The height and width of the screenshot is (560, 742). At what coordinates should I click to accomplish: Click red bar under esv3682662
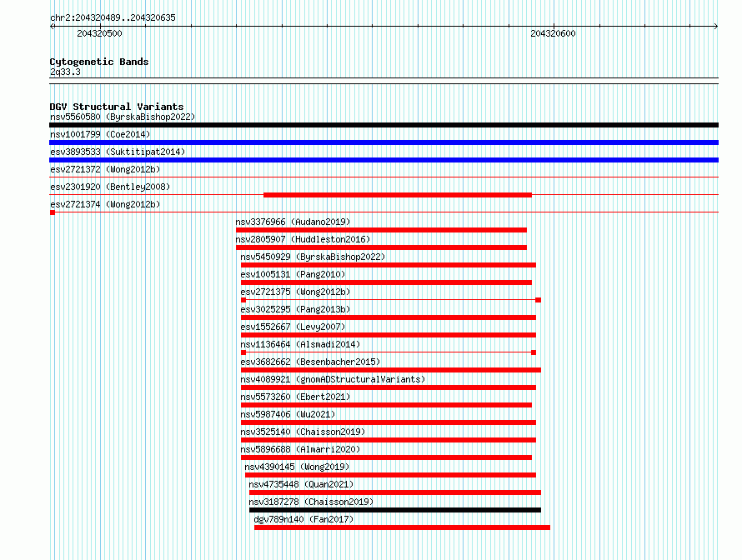click(391, 370)
